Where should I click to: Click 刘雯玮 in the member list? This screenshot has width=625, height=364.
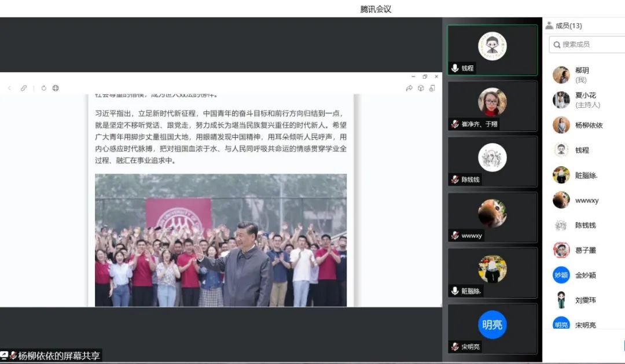click(584, 300)
